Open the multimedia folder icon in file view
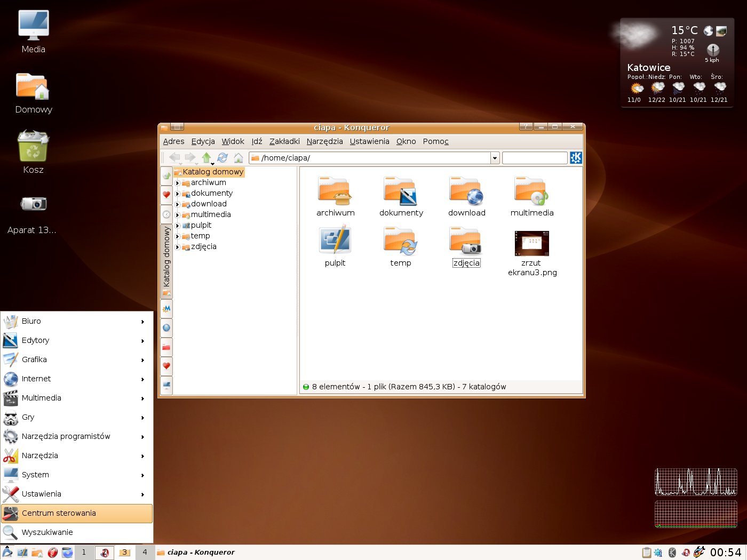This screenshot has width=747, height=560. 532,197
